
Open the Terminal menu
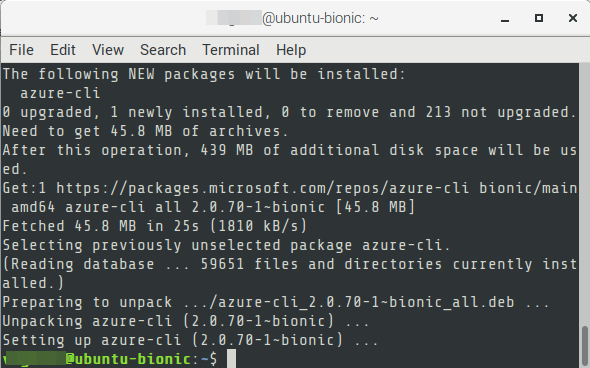(231, 50)
